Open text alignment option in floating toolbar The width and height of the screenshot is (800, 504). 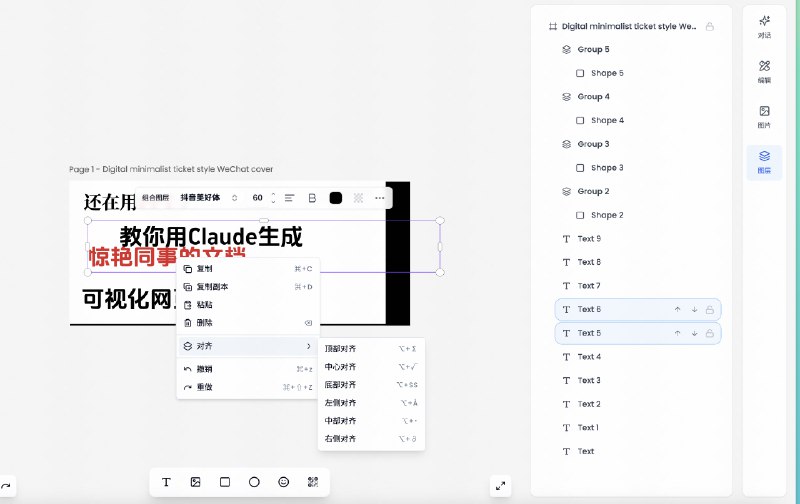pos(289,198)
